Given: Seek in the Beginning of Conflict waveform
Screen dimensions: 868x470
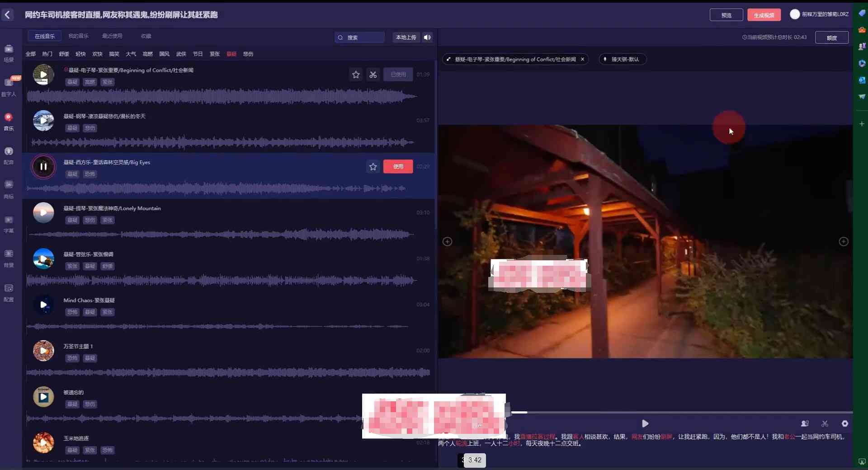Looking at the screenshot, I should (222, 96).
